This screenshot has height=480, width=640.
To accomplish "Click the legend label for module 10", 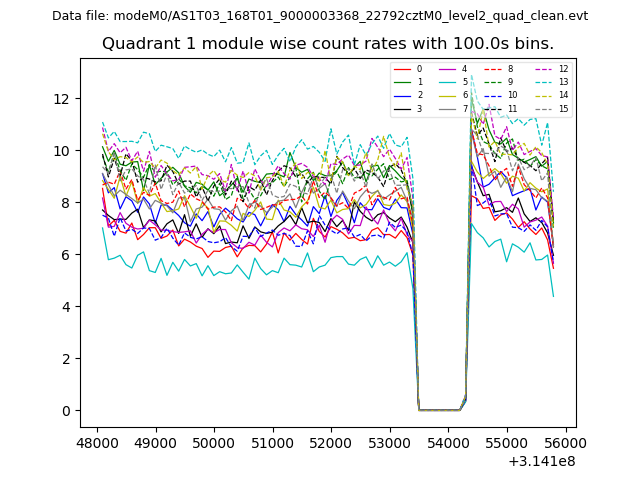I will point(512,95).
